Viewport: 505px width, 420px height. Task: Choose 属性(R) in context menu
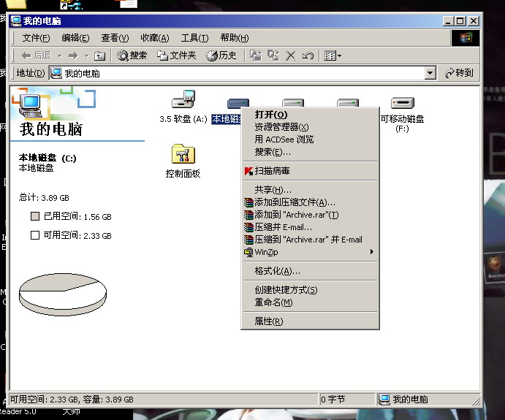pyautogui.click(x=310, y=321)
